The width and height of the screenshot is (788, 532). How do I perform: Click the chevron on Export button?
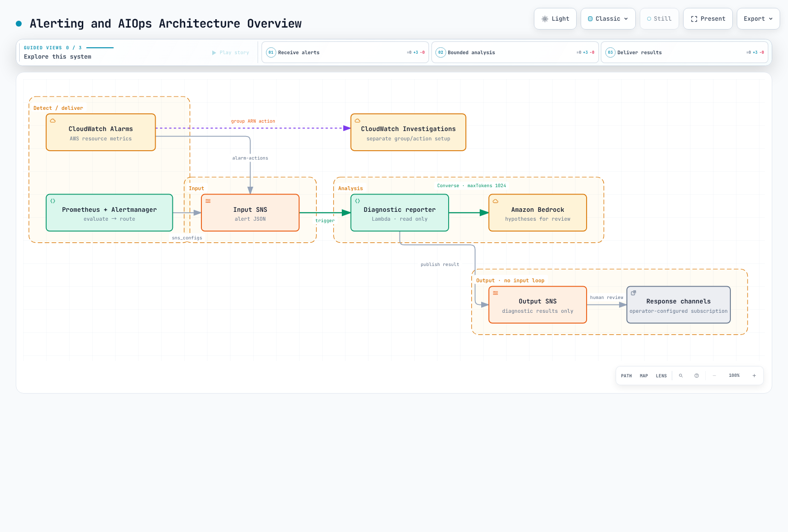pyautogui.click(x=771, y=19)
